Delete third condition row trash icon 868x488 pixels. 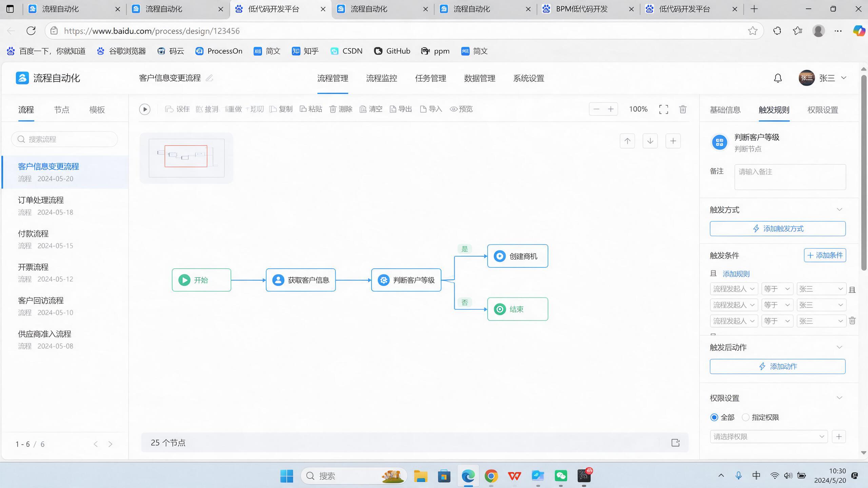852,321
